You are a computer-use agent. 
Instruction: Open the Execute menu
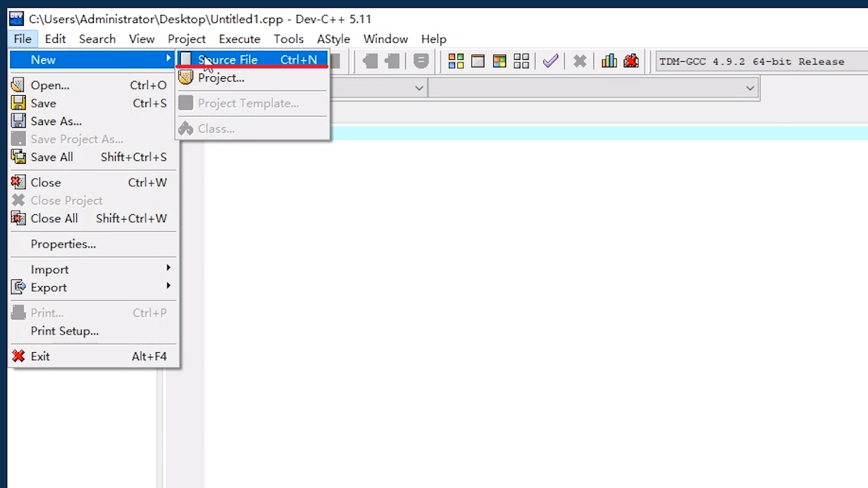pyautogui.click(x=239, y=39)
